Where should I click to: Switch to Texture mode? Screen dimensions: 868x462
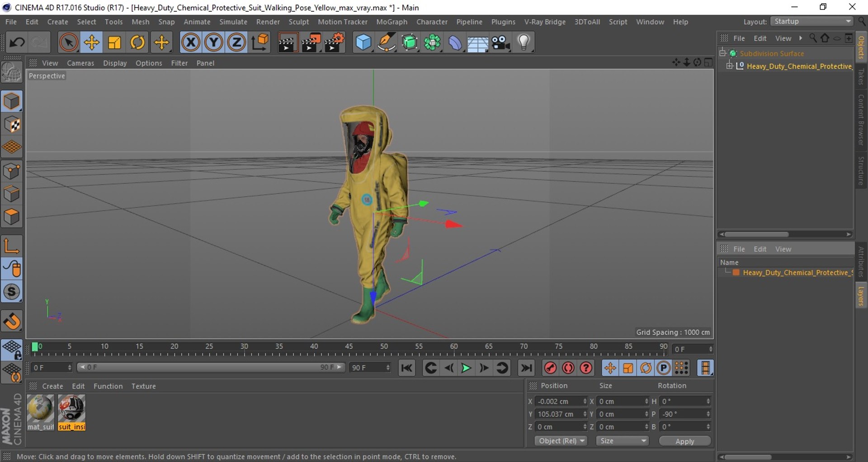pos(12,125)
